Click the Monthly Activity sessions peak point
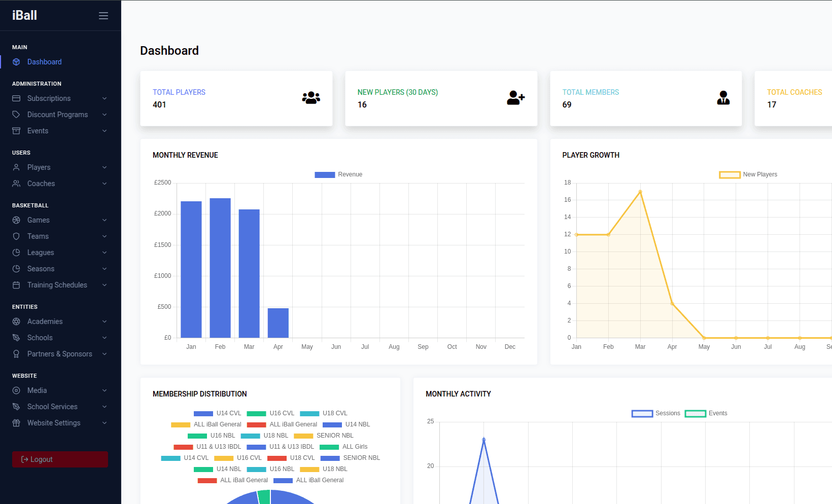The image size is (832, 504). click(483, 440)
